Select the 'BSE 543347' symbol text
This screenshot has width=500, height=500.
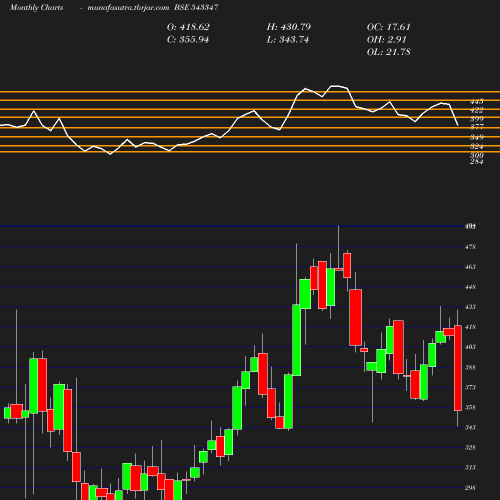[x=196, y=7]
